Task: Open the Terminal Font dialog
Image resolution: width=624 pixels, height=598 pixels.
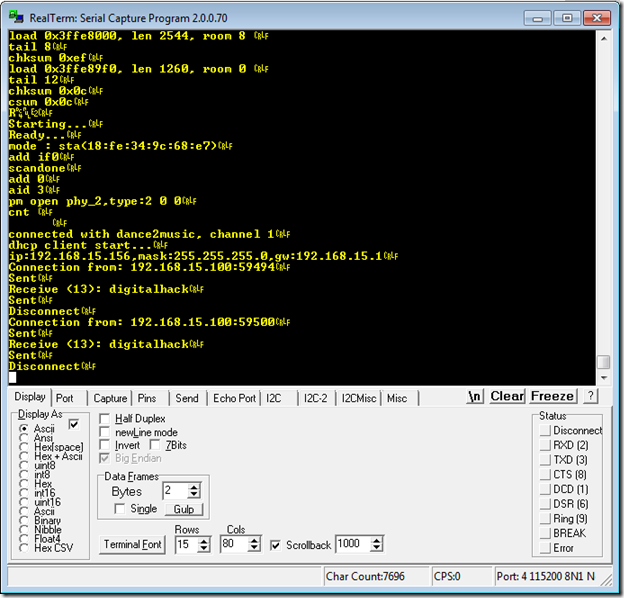Action: point(133,544)
